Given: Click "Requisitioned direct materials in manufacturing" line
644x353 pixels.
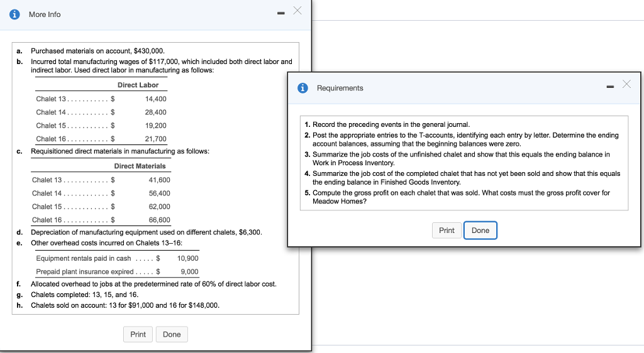Looking at the screenshot, I should 120,151.
